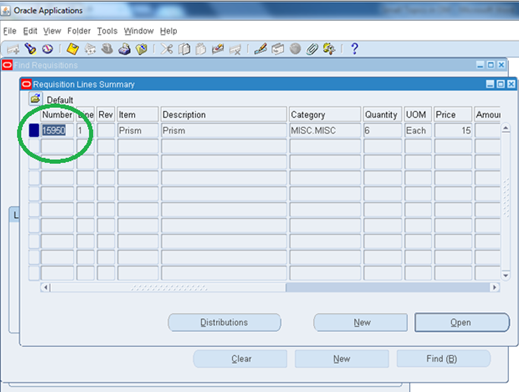Click the Translations globe toolbar icon
The height and width of the screenshot is (392, 519).
coord(295,49)
